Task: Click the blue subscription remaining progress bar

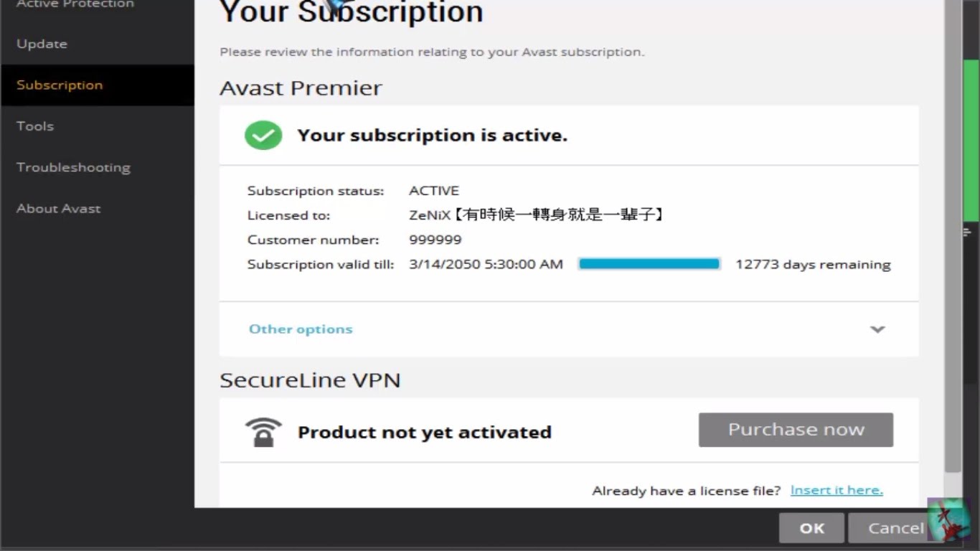Action: coord(649,264)
